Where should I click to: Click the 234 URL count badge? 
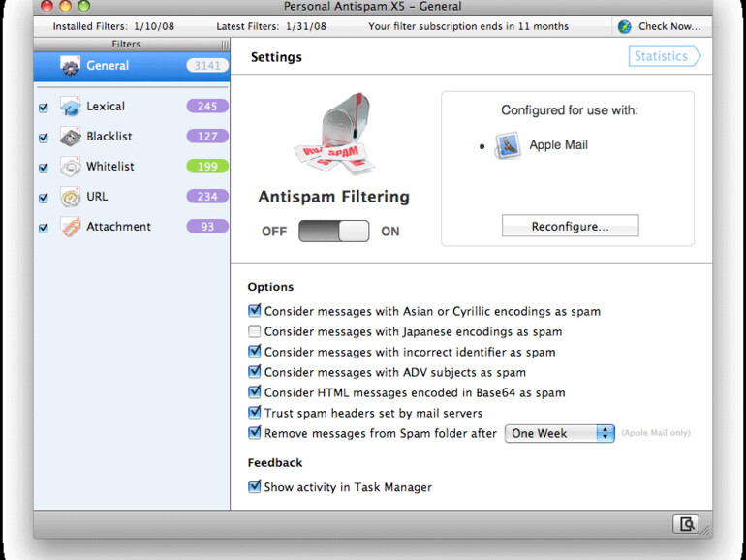coord(207,197)
